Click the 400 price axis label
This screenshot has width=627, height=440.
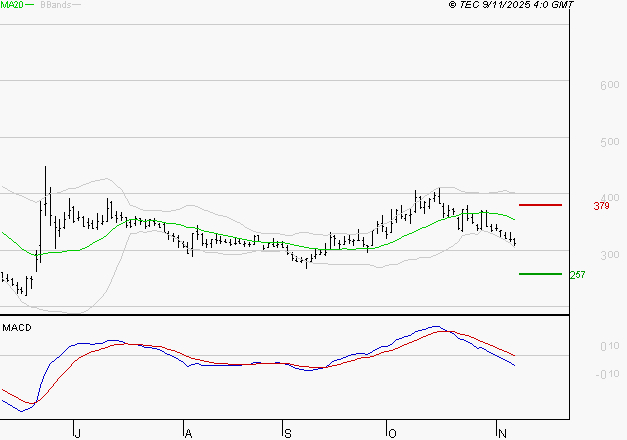pyautogui.click(x=609, y=198)
